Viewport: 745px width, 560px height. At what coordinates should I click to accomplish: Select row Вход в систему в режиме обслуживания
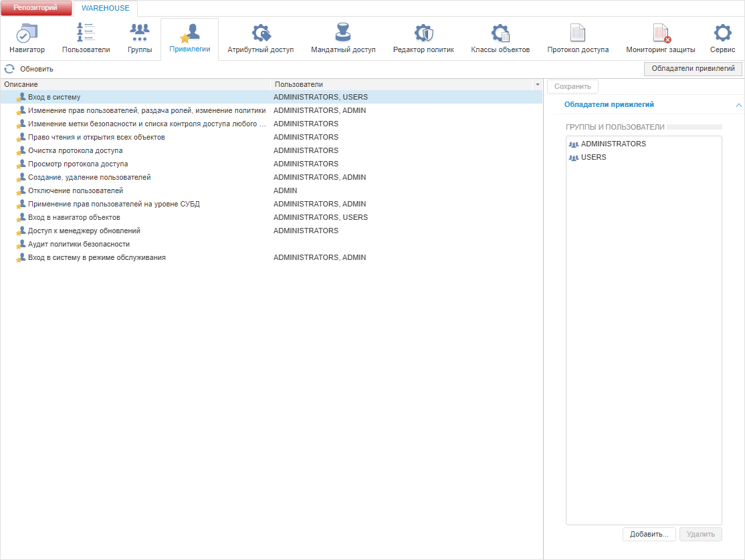coord(272,258)
